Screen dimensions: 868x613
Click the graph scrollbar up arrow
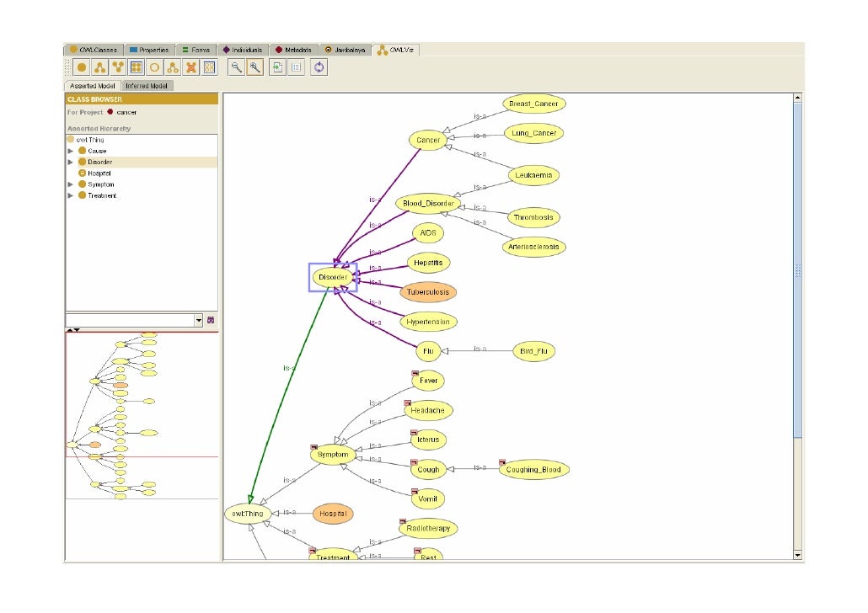coord(798,98)
